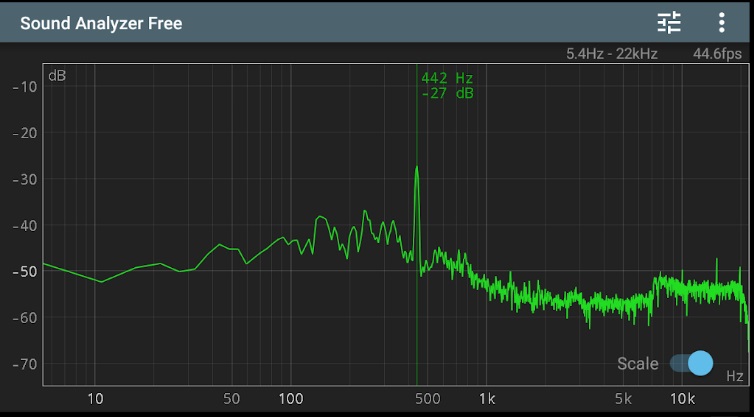Open the three-dot overflow menu

tap(721, 23)
